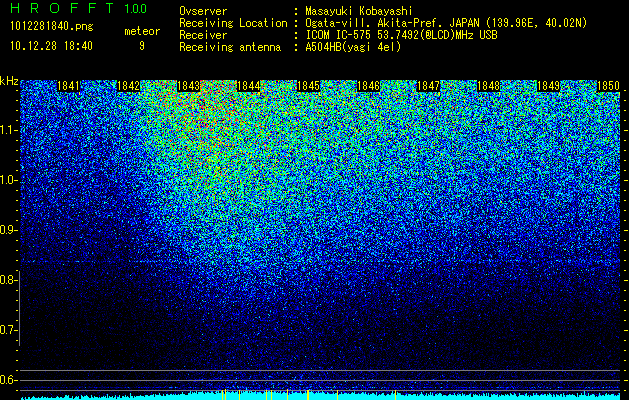629x400 pixels.
Task: Select the file name 1012281840.png
Action: (52, 27)
